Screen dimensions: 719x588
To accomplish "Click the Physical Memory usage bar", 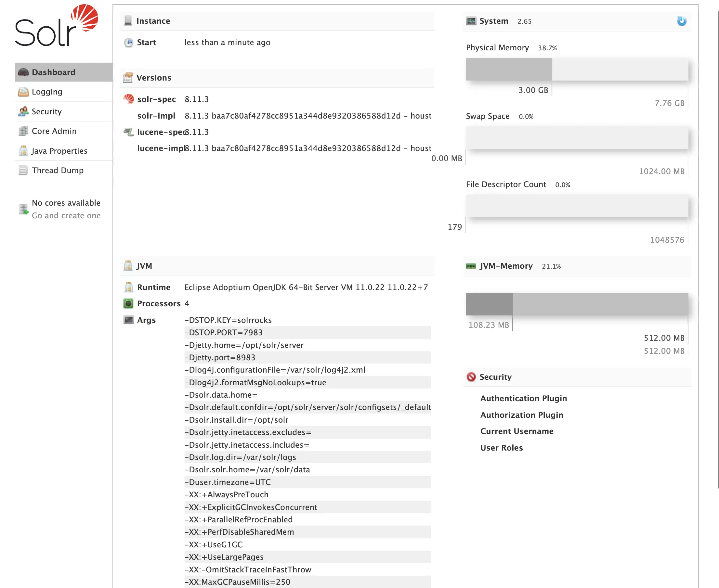I will [x=577, y=69].
